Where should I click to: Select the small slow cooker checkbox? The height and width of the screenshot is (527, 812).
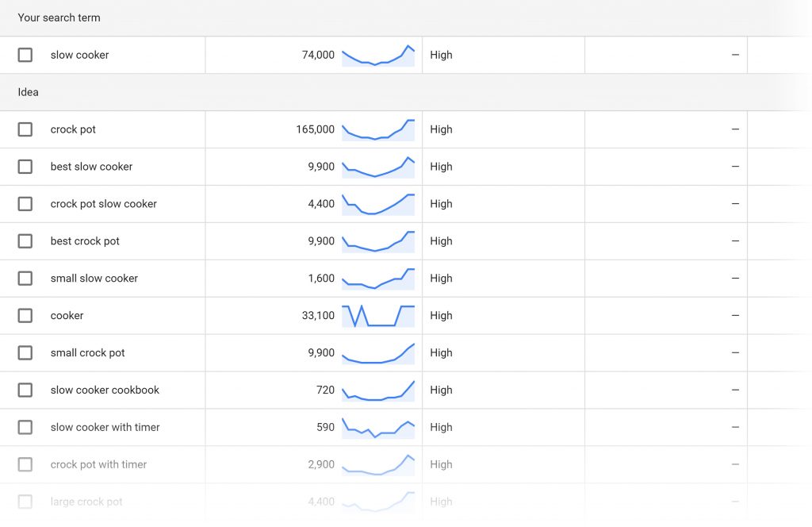25,279
